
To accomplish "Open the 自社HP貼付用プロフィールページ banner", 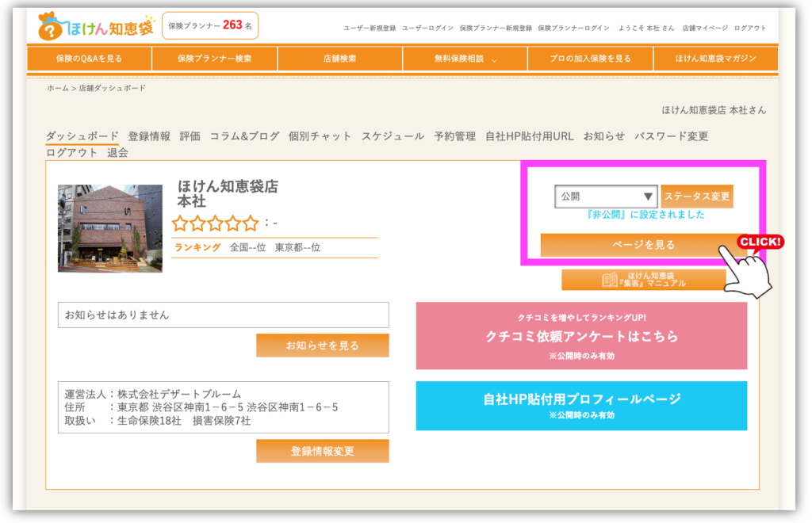I will pos(581,406).
